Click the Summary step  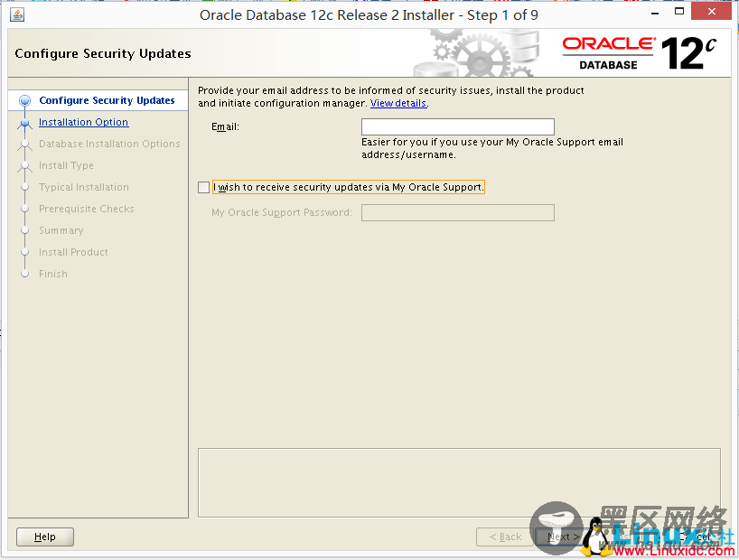pyautogui.click(x=61, y=230)
